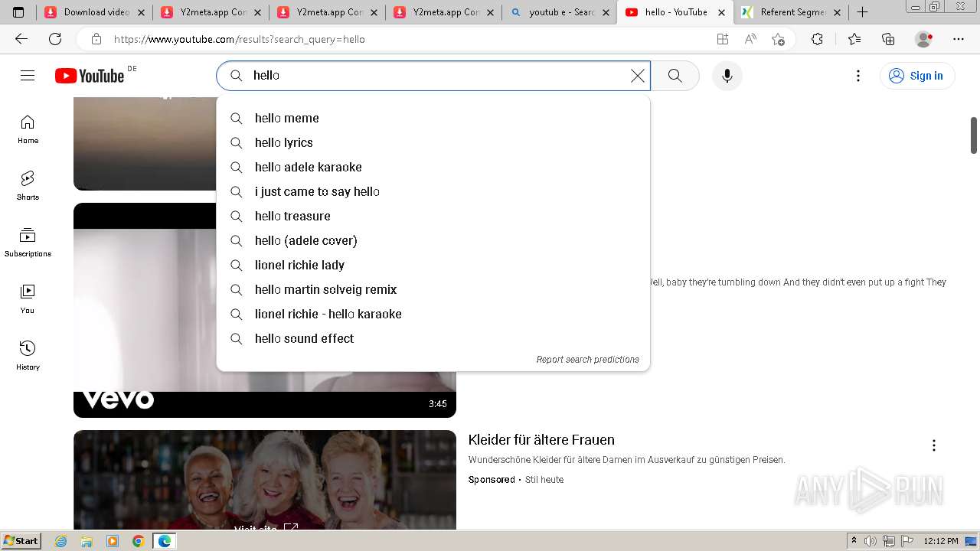
Task: Switch to Referent Segment tab
Action: pyautogui.click(x=791, y=12)
